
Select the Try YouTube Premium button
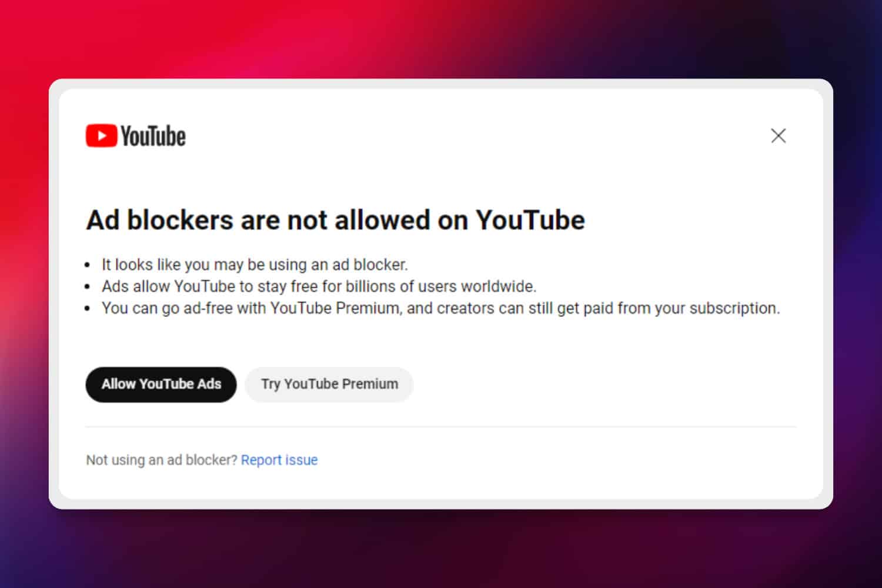pyautogui.click(x=329, y=385)
